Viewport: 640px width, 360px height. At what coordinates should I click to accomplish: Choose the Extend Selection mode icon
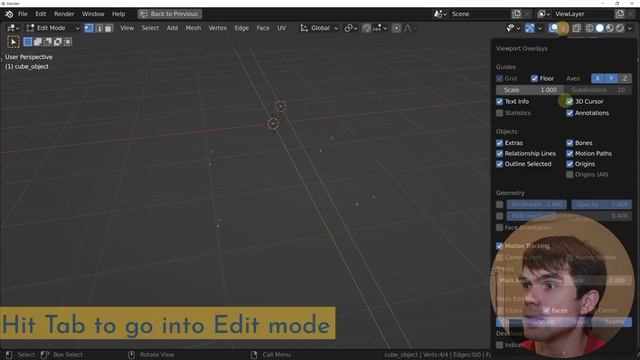tap(38, 42)
